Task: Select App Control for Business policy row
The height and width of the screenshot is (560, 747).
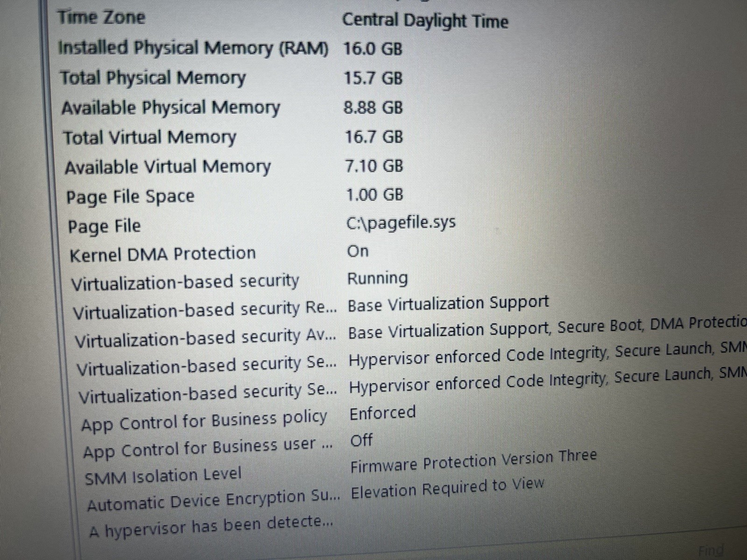Action: tap(248, 418)
